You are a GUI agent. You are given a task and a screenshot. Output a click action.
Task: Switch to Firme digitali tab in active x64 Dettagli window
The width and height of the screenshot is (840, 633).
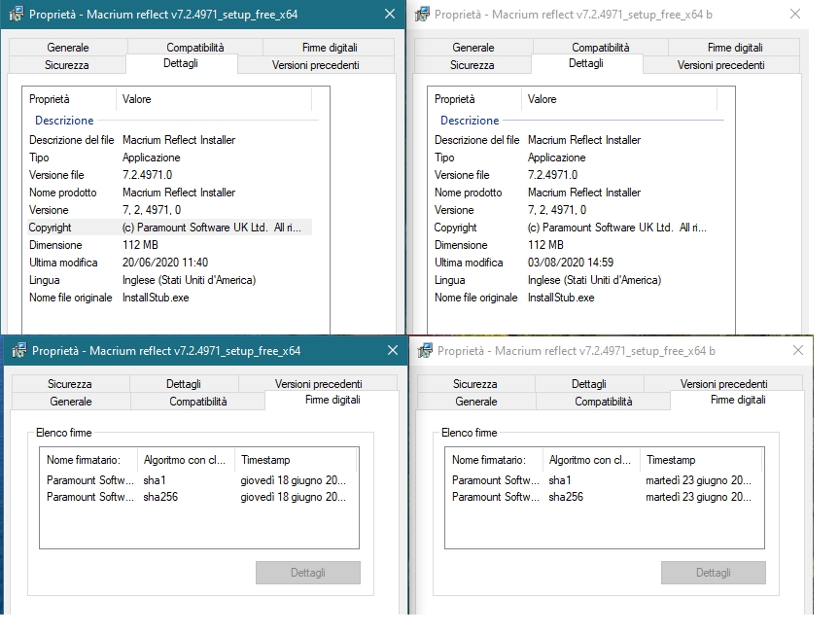[330, 48]
